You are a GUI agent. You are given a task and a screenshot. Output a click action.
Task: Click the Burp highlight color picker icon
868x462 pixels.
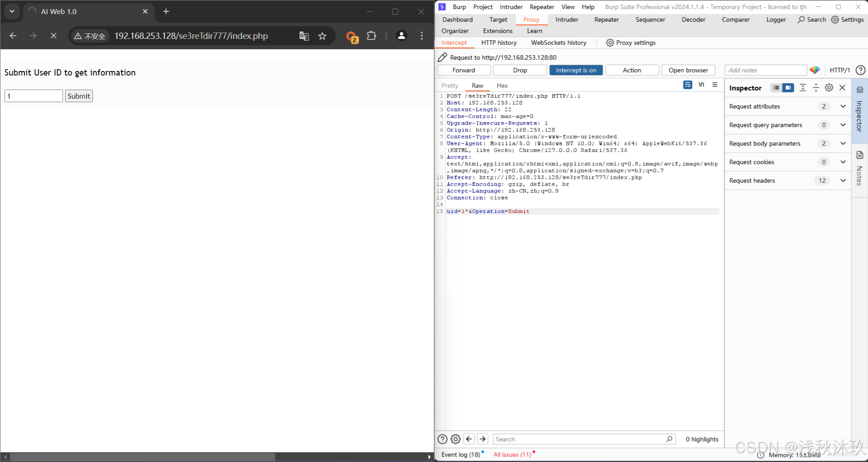[x=815, y=70]
